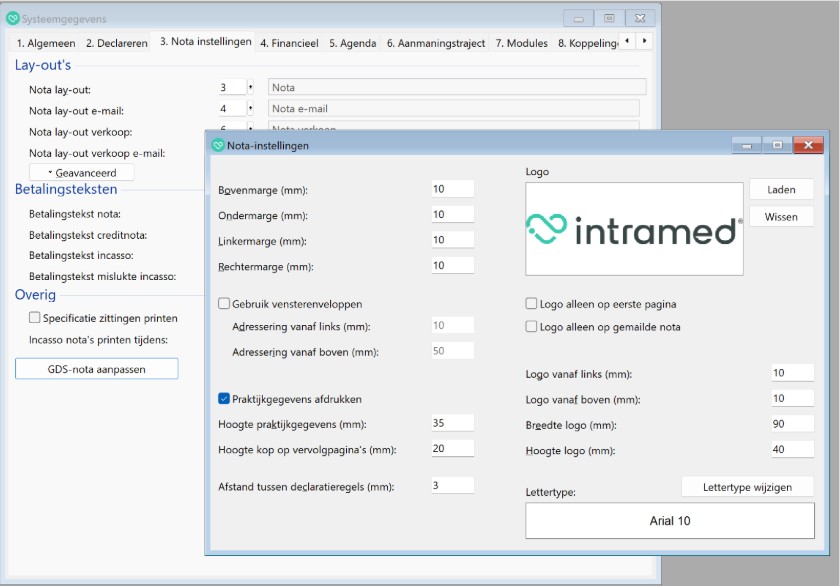Enable Gebruik vensterenveloppen checkbox
This screenshot has width=840, height=586.
point(224,304)
